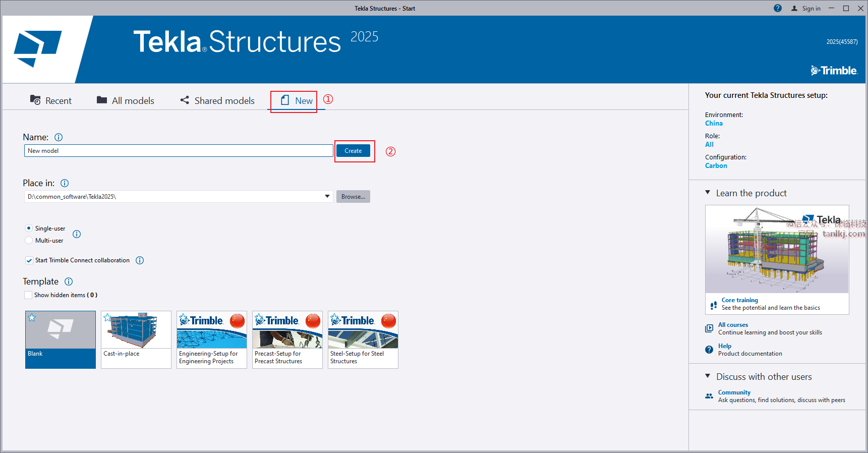The height and width of the screenshot is (453, 868).
Task: Click the Trimble logo in header
Action: coord(834,71)
